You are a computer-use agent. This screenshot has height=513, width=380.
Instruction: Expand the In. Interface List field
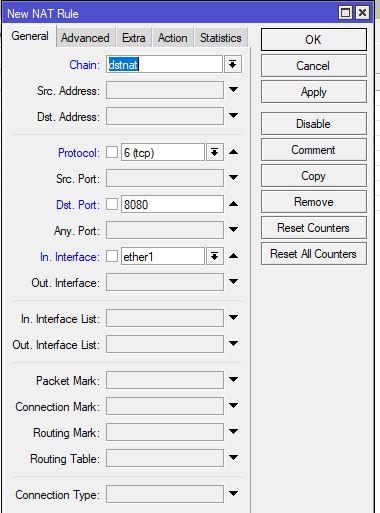click(x=233, y=318)
